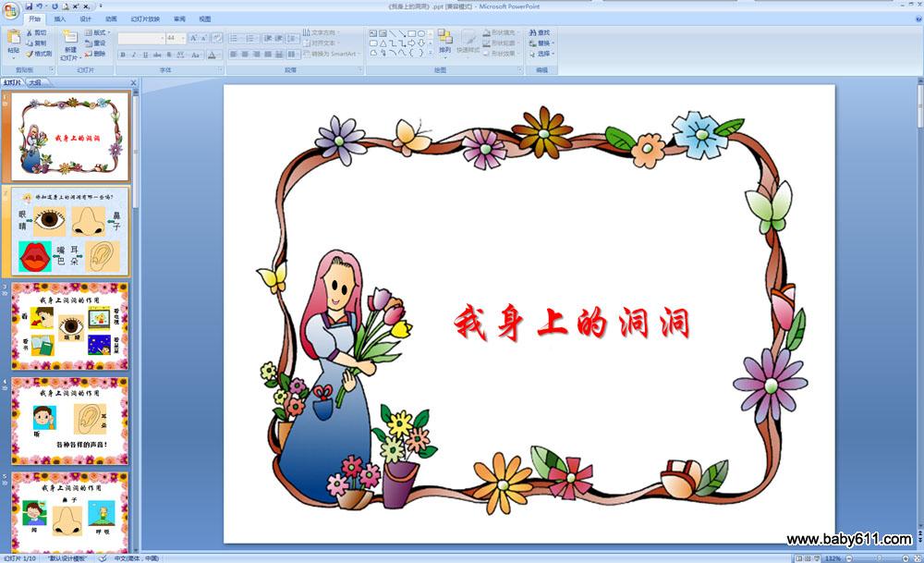924x563 pixels.
Task: Toggle bold formatting
Action: (123, 55)
